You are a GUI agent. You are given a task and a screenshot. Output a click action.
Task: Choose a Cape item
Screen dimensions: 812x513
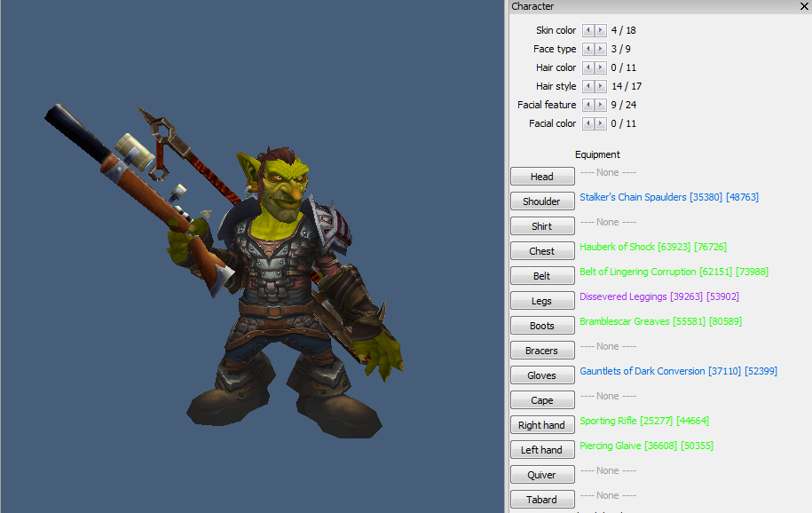click(x=542, y=400)
